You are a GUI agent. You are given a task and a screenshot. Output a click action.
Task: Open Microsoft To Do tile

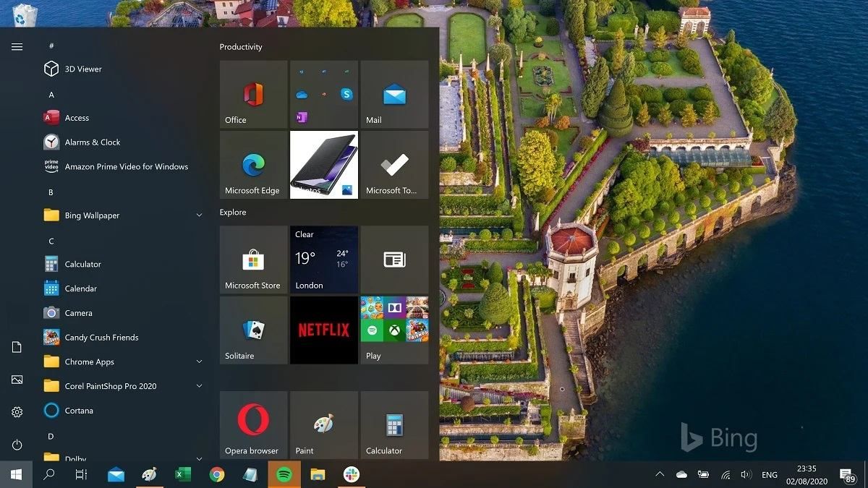pos(394,164)
